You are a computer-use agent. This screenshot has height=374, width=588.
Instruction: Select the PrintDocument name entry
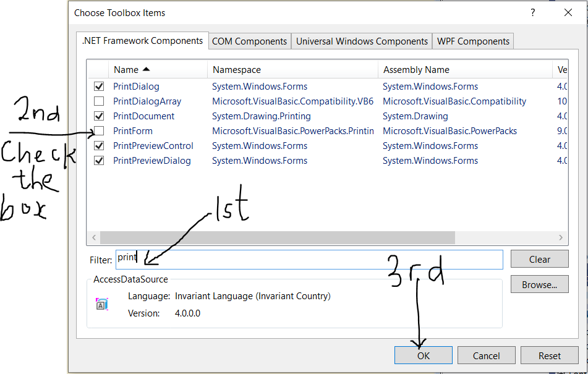click(143, 116)
